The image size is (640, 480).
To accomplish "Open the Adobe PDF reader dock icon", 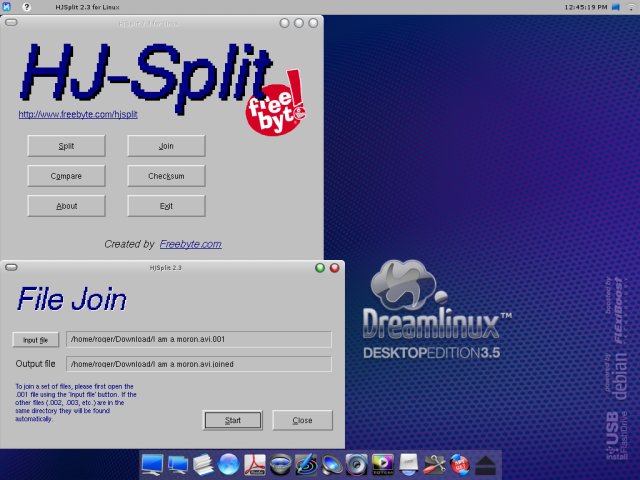I will (x=255, y=465).
